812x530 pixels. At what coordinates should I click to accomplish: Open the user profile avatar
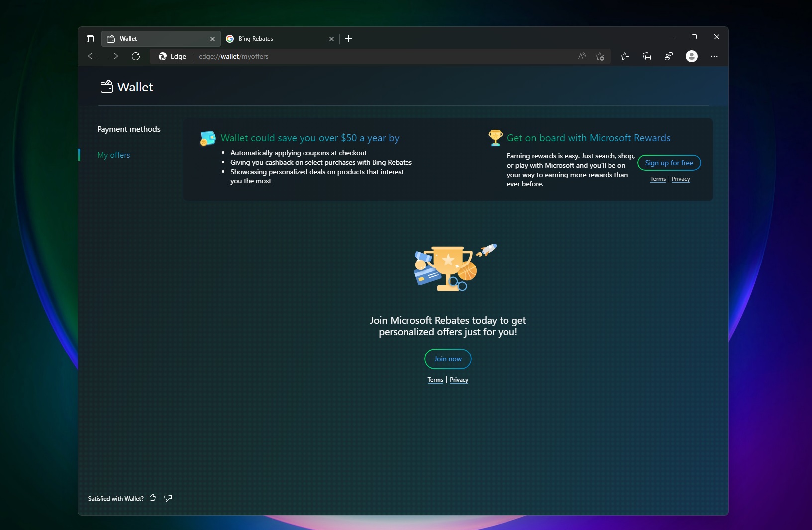(692, 56)
